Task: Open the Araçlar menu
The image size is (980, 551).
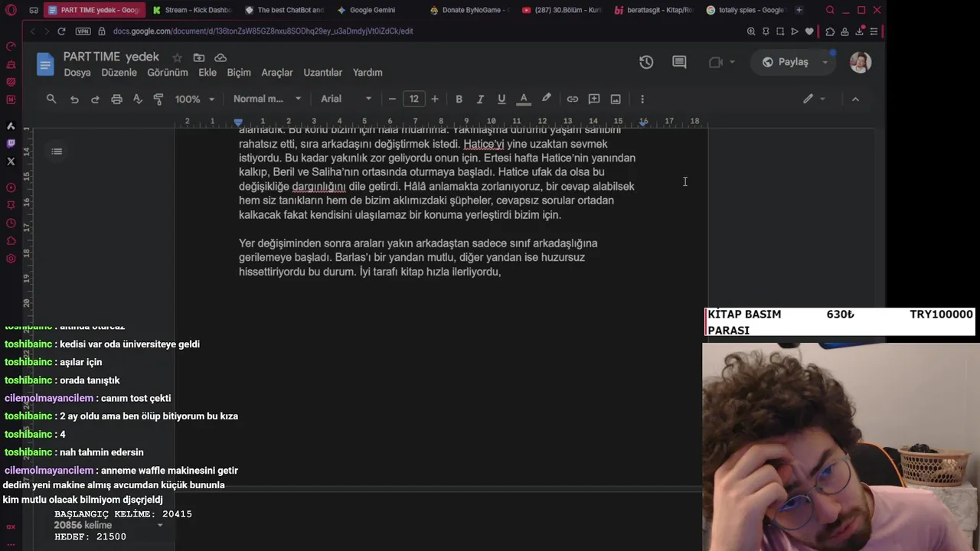Action: click(x=277, y=73)
